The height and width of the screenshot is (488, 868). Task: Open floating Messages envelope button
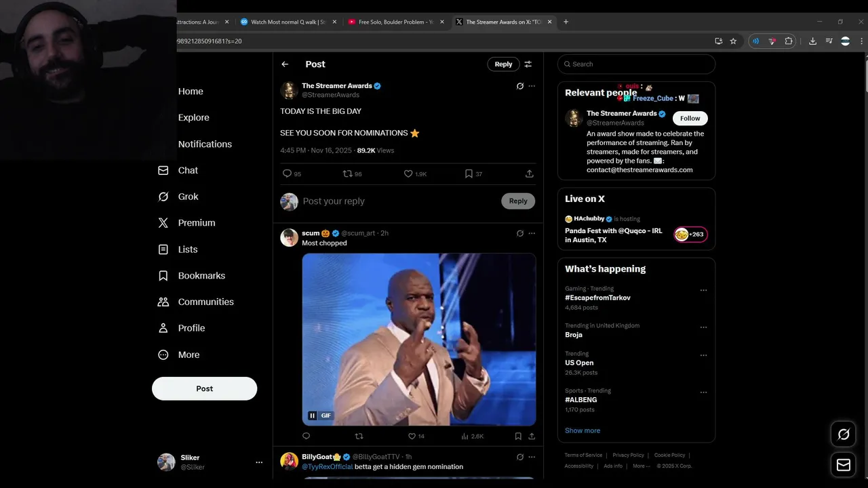coord(844,465)
